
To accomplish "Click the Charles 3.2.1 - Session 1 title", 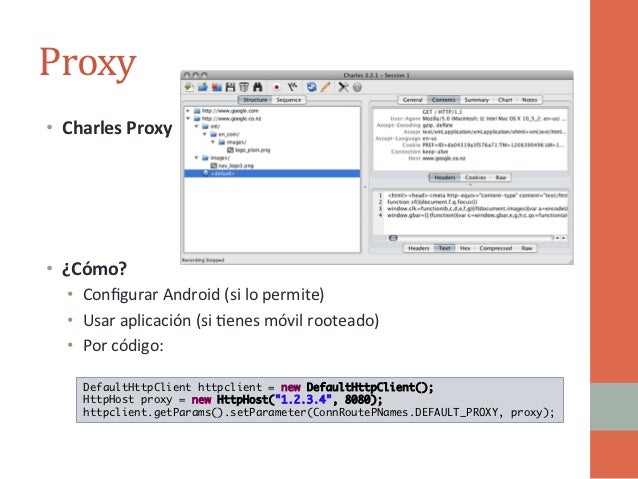I will coord(376,75).
